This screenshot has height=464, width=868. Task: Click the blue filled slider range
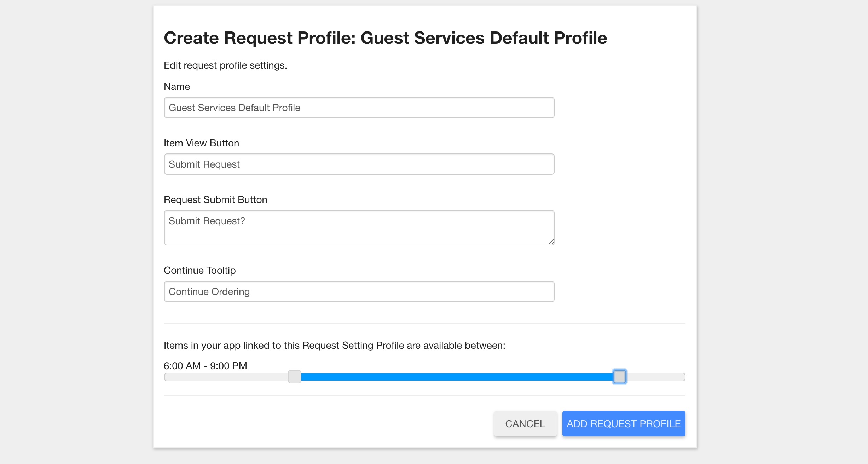point(457,377)
